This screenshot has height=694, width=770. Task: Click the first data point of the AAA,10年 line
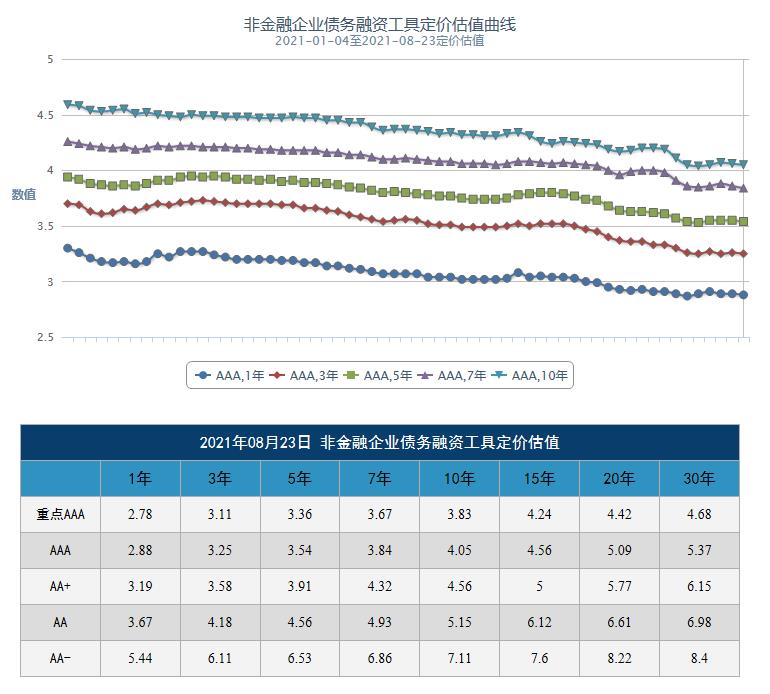tap(67, 104)
